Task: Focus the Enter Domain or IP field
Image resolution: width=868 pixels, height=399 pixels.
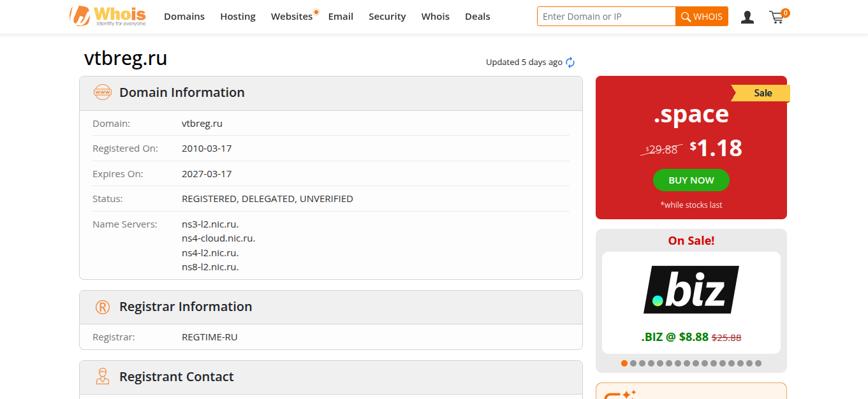Action: 606,17
